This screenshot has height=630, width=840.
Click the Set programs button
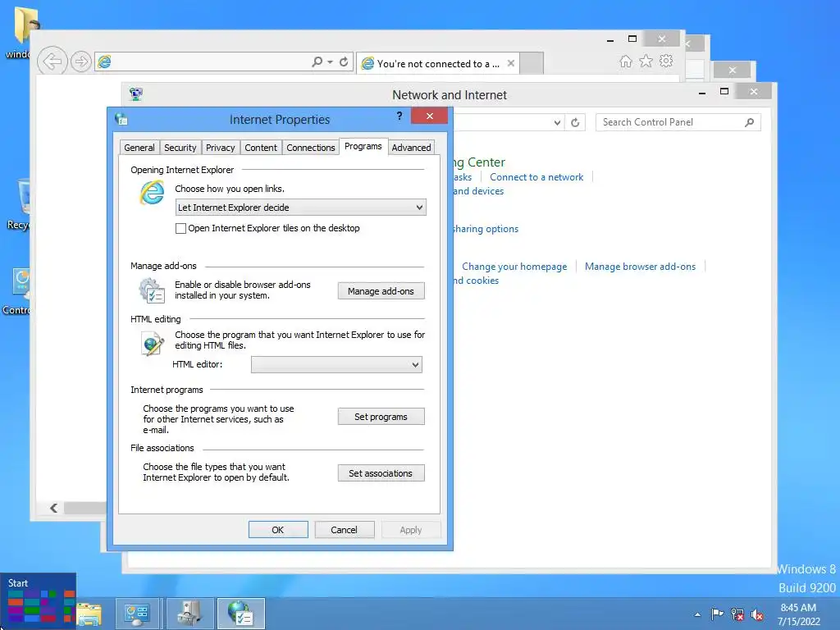pos(381,416)
